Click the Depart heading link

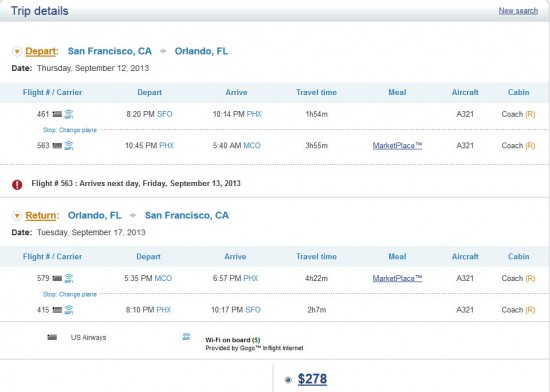tap(41, 51)
